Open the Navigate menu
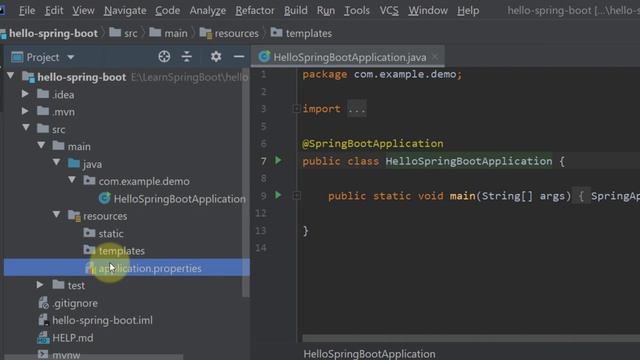Screen dimensions: 640x360 125,11
